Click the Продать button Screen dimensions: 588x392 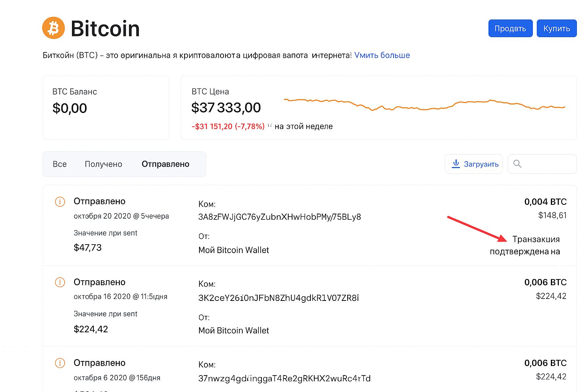click(510, 28)
